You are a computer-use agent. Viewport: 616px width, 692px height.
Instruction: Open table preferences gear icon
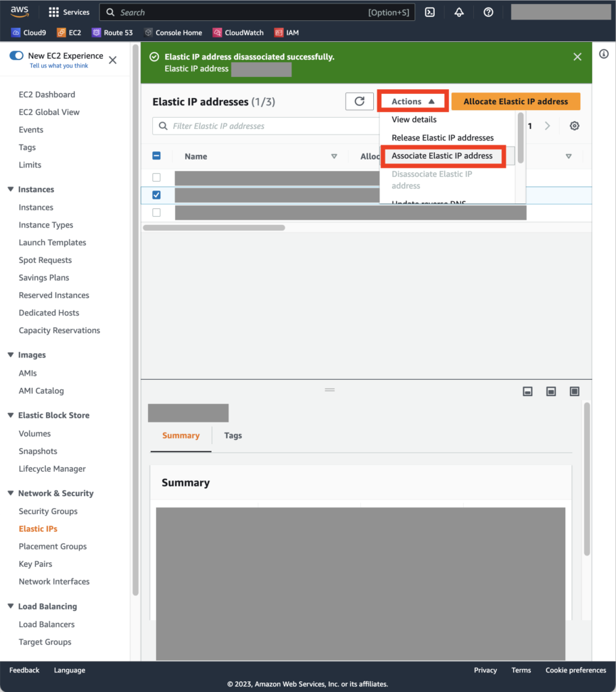point(574,126)
